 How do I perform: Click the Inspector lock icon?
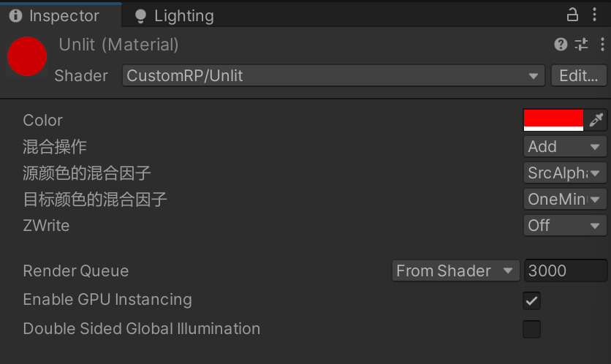tap(572, 15)
